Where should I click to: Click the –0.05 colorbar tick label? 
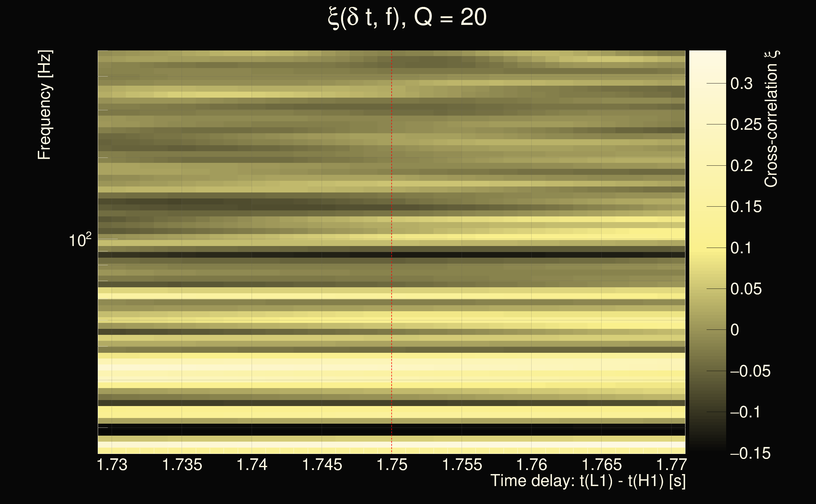click(x=750, y=371)
